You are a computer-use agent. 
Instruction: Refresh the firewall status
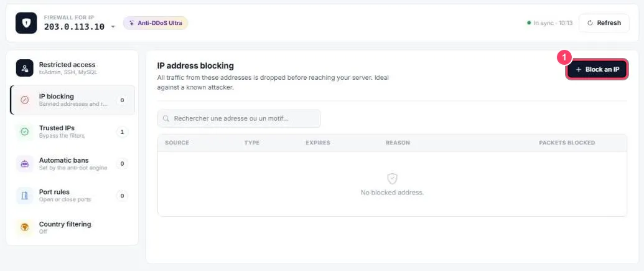604,23
